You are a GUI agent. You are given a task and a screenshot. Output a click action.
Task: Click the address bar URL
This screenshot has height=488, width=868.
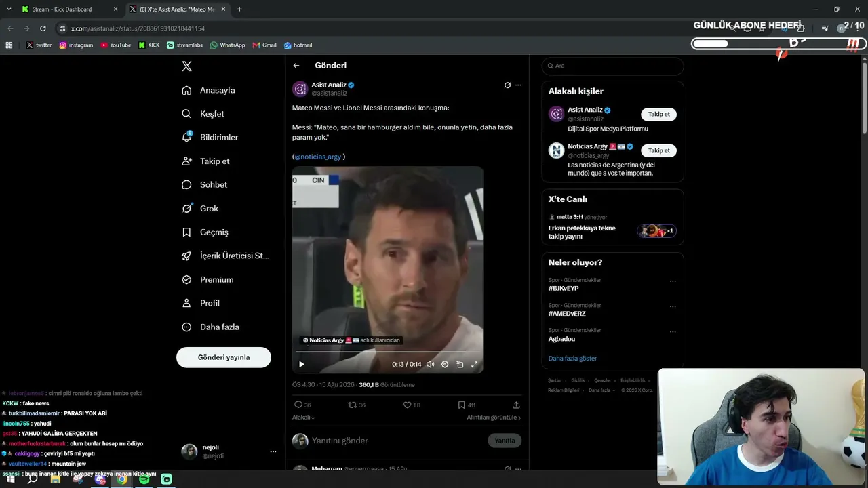(x=138, y=28)
